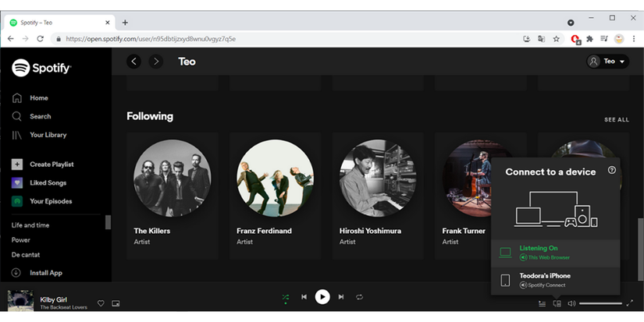Open red Opera-style extension icon
Screen dimensions: 644x322
tap(576, 40)
